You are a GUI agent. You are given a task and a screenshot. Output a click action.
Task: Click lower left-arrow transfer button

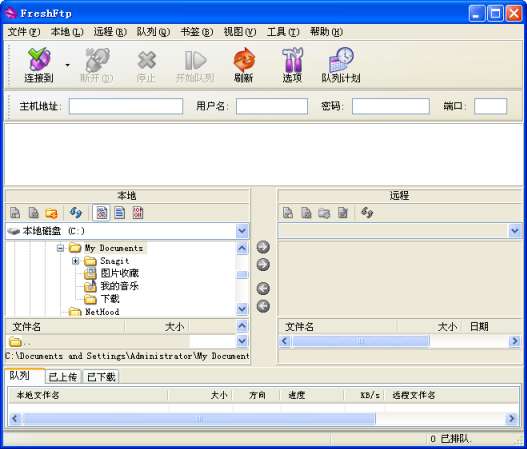[x=263, y=306]
